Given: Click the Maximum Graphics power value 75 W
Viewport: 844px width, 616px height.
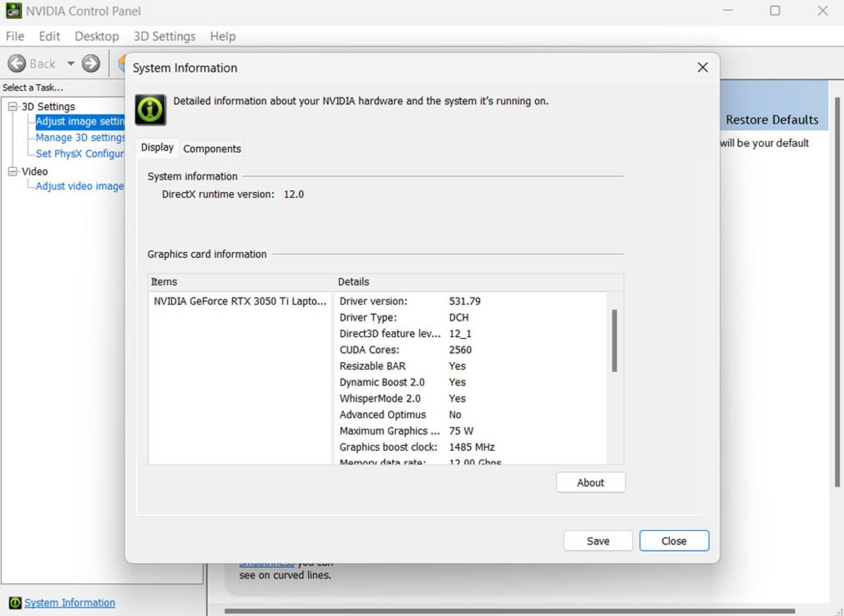Looking at the screenshot, I should tap(461, 430).
